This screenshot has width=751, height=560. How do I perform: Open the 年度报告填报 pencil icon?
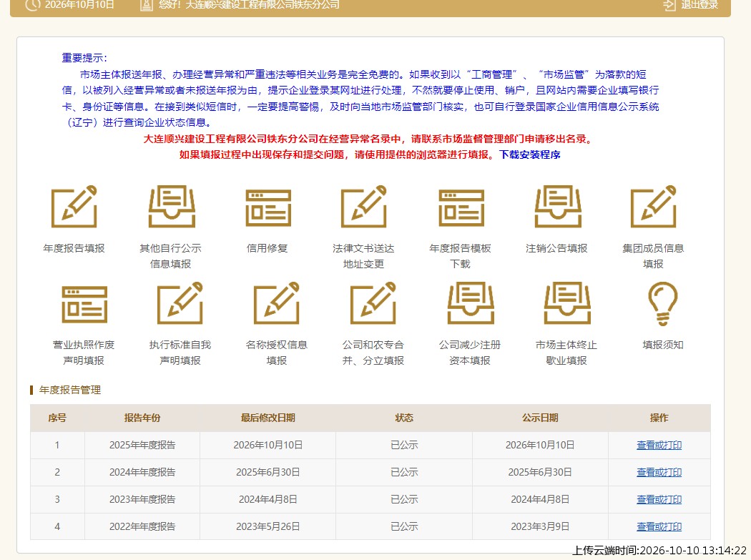(x=74, y=207)
